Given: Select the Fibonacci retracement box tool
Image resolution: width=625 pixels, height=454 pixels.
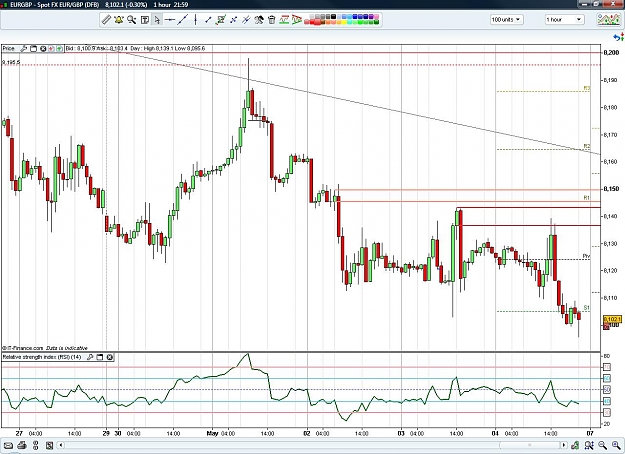Looking at the screenshot, I should [220, 20].
